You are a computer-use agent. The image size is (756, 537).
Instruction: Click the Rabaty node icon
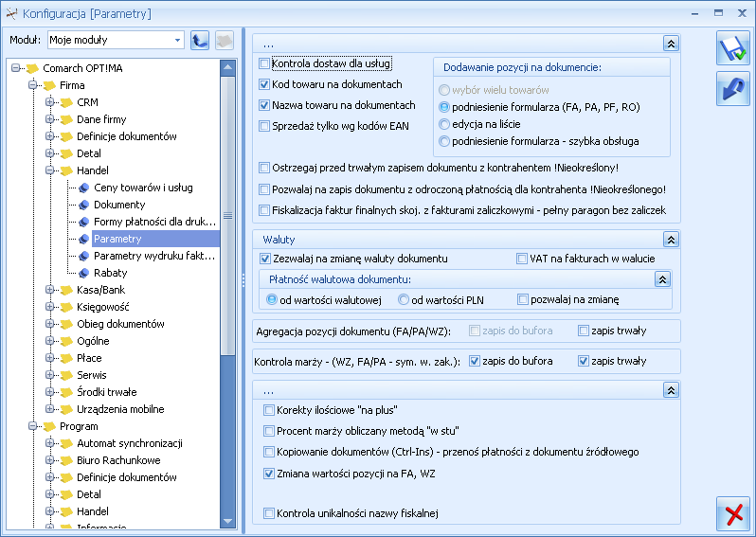pos(84,274)
